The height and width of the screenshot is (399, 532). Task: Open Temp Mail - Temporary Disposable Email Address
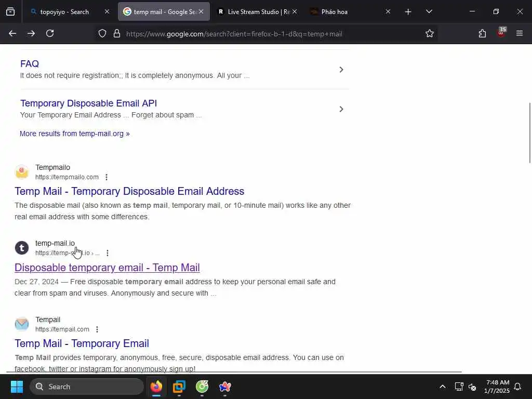129,191
